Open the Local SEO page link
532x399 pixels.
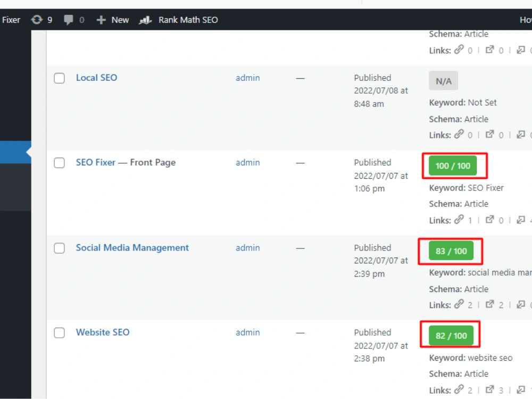(96, 78)
